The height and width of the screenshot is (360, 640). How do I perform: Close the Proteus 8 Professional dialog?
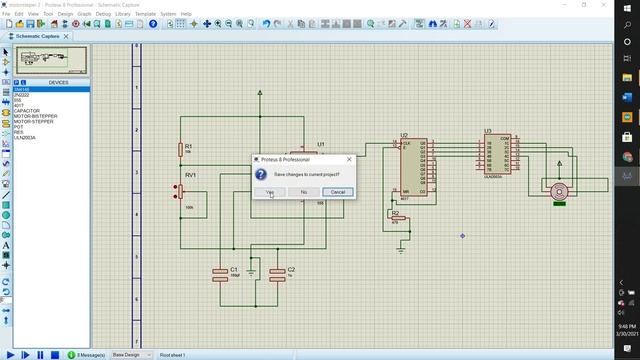(349, 159)
